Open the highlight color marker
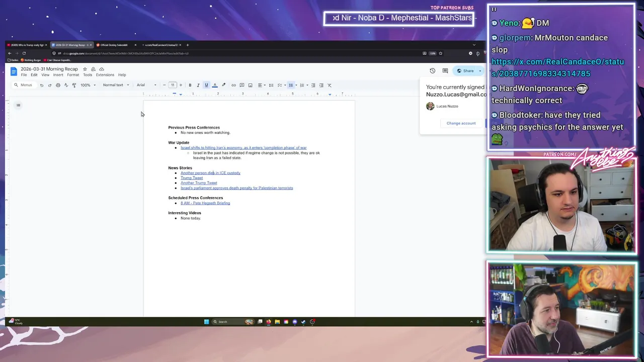 [x=223, y=85]
